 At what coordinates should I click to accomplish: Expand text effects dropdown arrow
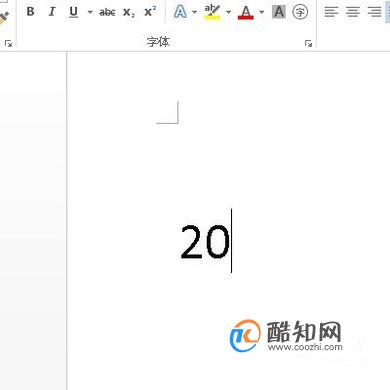tap(194, 12)
